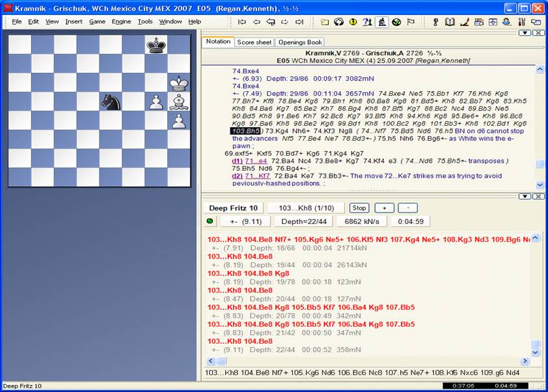
Task: Click the open folder toolbar icon
Action: click(x=325, y=21)
